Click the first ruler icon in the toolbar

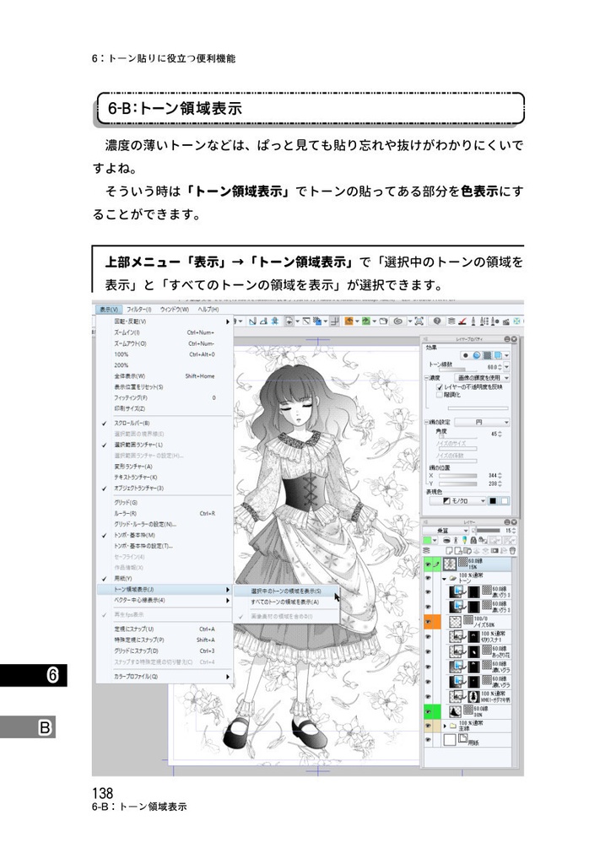coord(253,321)
